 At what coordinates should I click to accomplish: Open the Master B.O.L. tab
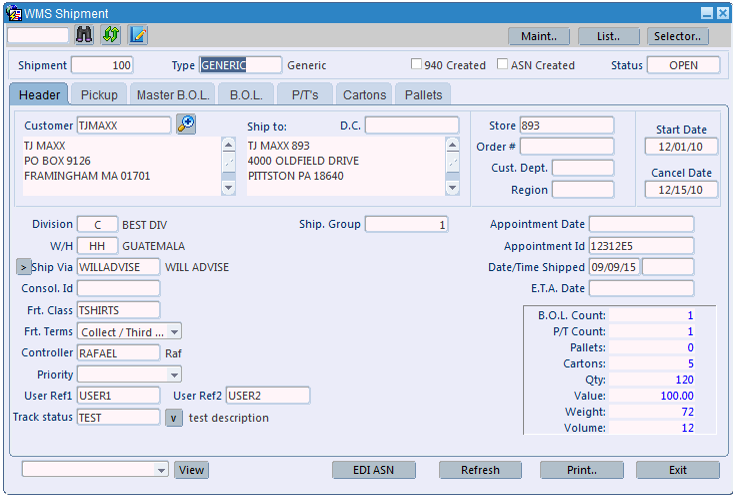(173, 94)
